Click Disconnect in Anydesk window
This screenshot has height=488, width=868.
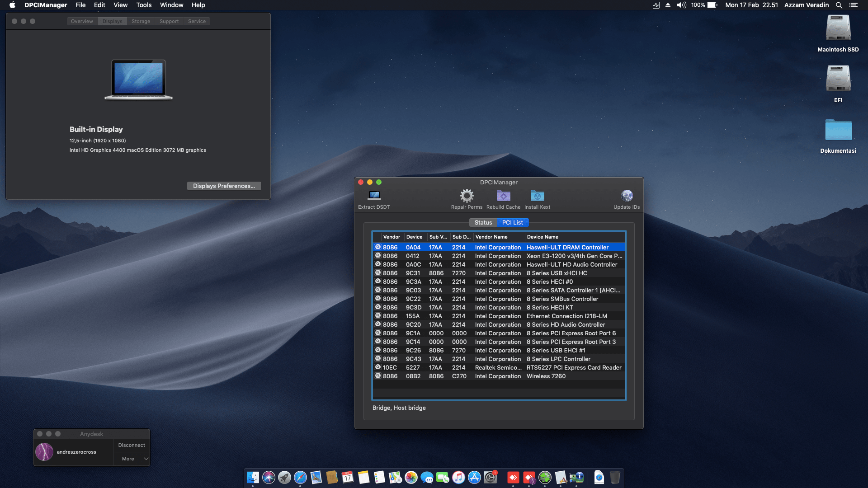click(x=132, y=445)
